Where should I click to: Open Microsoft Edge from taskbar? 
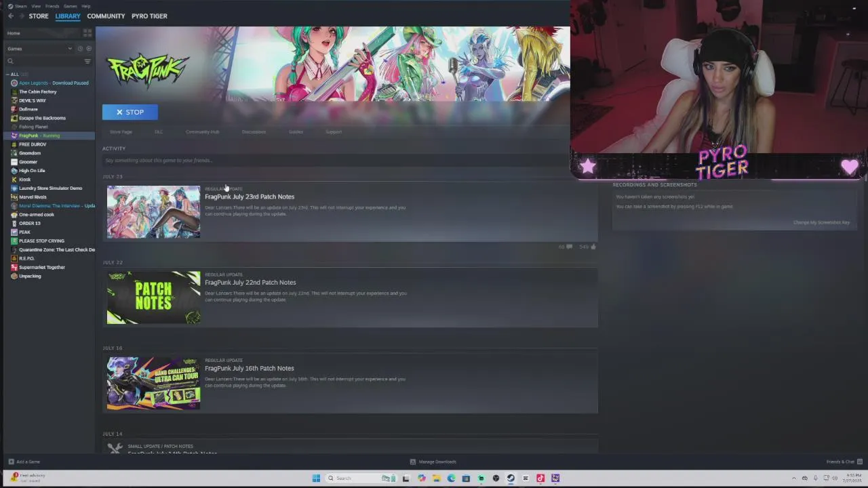coord(451,479)
